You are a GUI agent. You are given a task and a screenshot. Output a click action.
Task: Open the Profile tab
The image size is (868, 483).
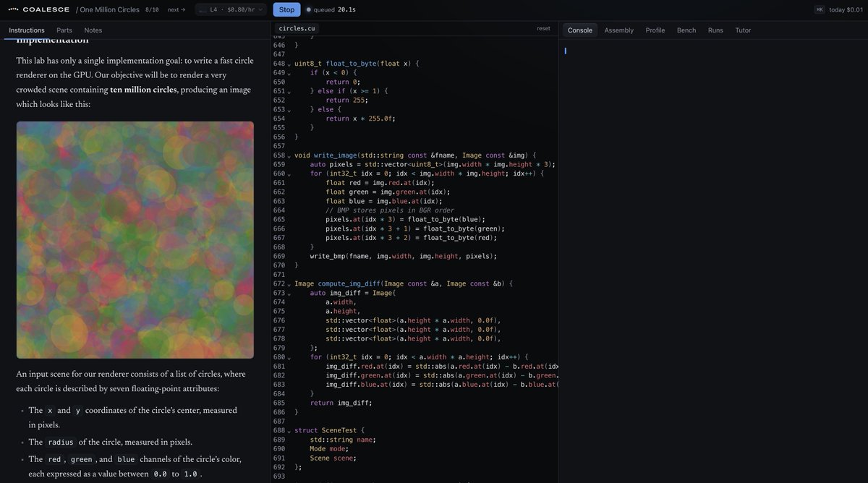[x=655, y=30]
